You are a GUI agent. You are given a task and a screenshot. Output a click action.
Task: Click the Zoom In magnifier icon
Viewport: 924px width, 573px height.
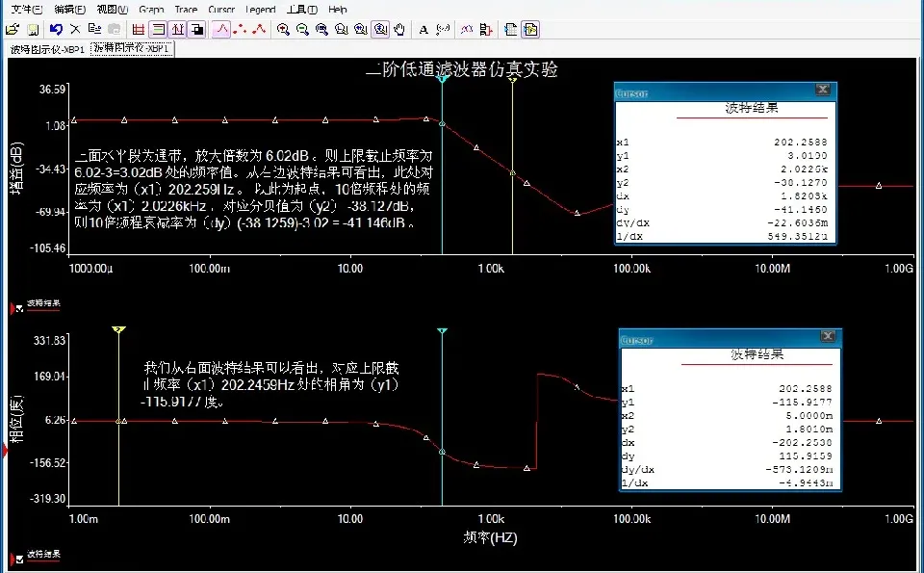point(283,29)
